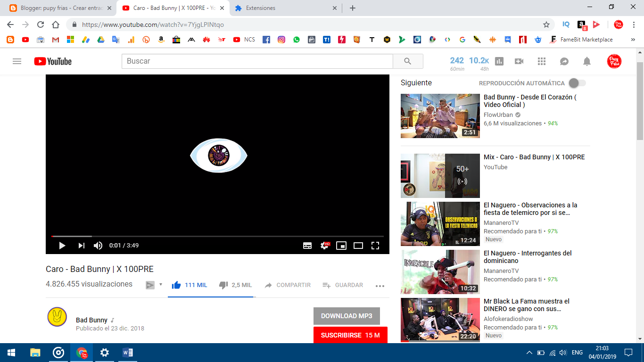Image resolution: width=644 pixels, height=362 pixels.
Task: Open the notifications bell
Action: coord(587,61)
